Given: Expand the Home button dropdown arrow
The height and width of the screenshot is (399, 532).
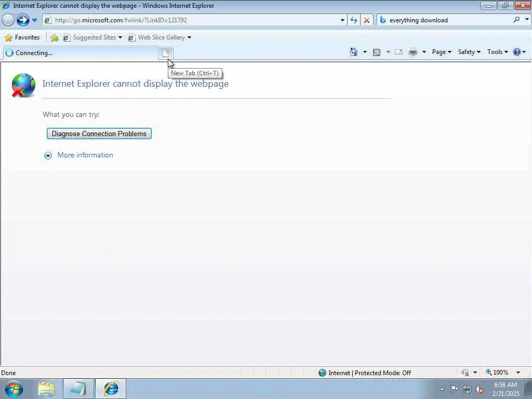Looking at the screenshot, I should [x=365, y=52].
